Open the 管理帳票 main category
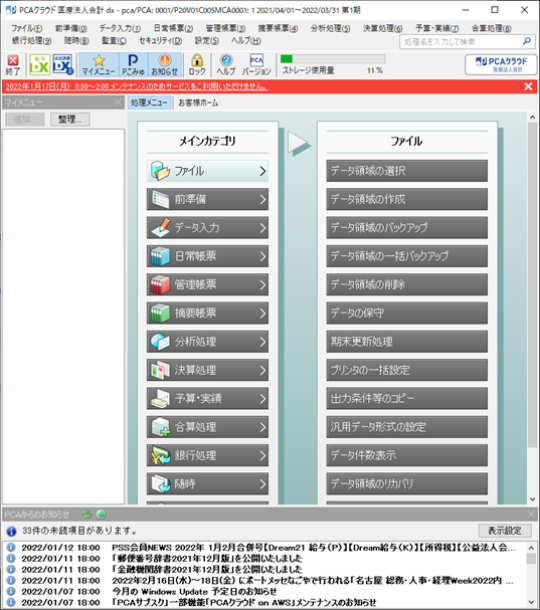Viewport: 540px width, 610px height. coord(208,284)
